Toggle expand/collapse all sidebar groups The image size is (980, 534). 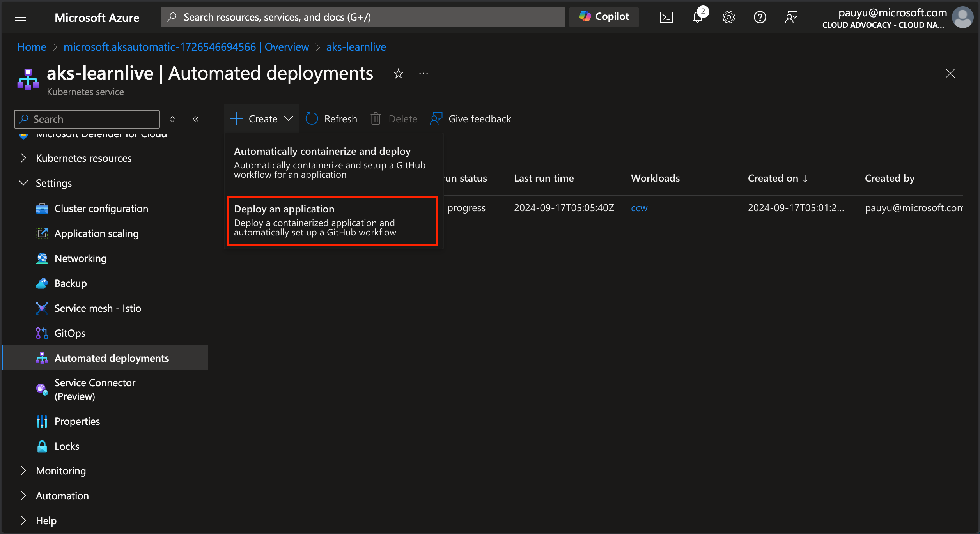172,119
